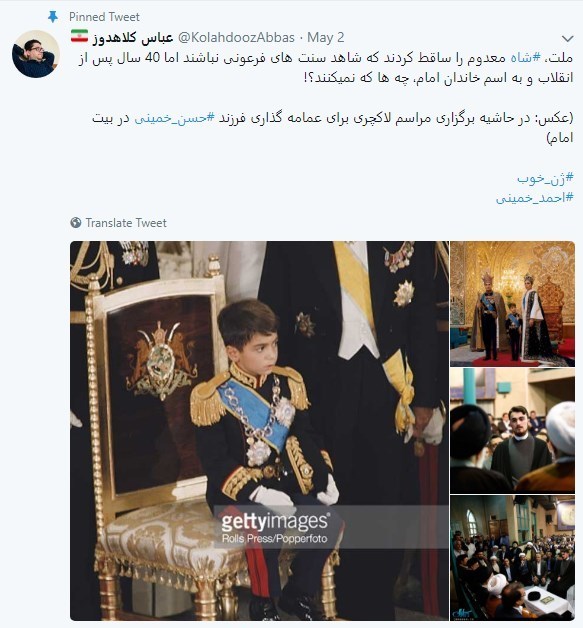This screenshot has height=628, width=583.
Task: Click the tweet body text
Action: [325, 98]
